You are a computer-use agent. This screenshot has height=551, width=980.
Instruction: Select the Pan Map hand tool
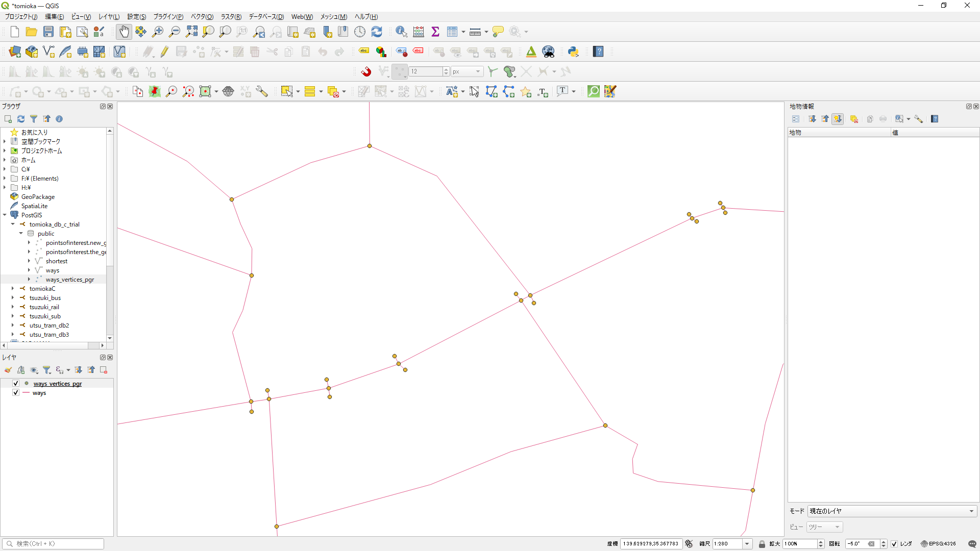pos(124,32)
